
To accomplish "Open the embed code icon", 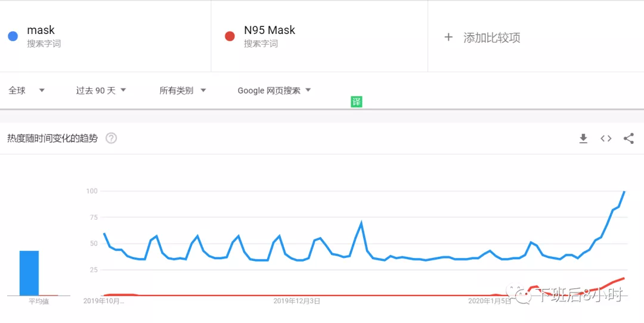I will coord(606,139).
